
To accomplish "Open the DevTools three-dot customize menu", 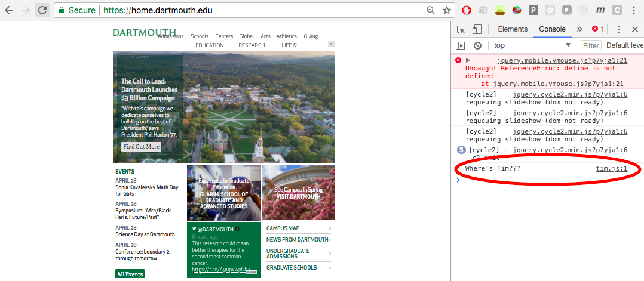I will (618, 29).
